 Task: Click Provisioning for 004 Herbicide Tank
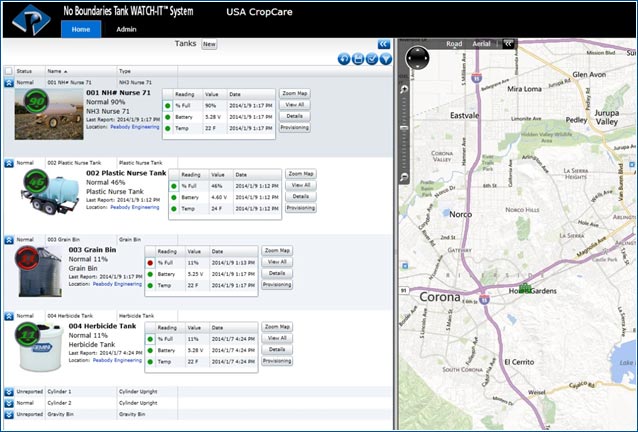tap(277, 361)
